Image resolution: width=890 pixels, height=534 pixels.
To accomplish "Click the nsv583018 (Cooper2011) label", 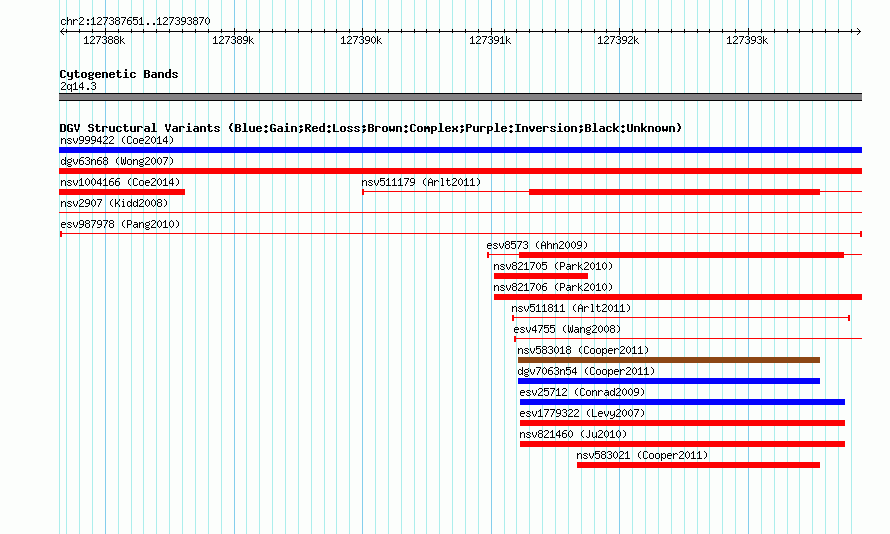I will pyautogui.click(x=583, y=350).
